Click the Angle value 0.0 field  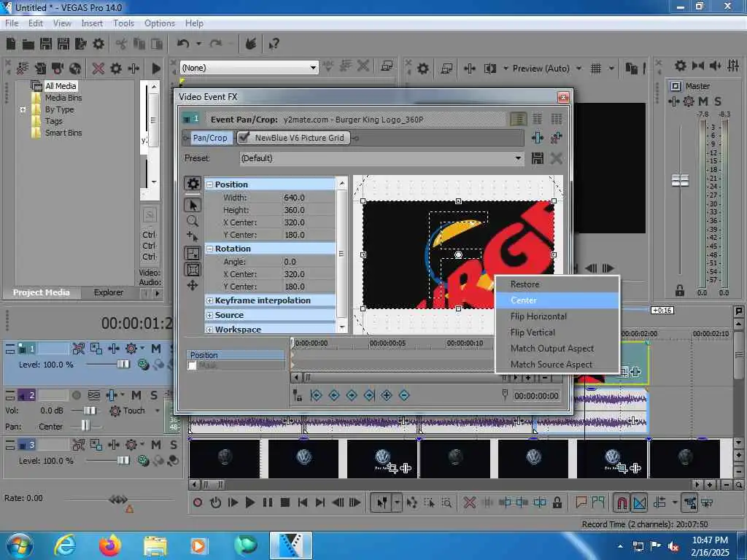tap(309, 262)
